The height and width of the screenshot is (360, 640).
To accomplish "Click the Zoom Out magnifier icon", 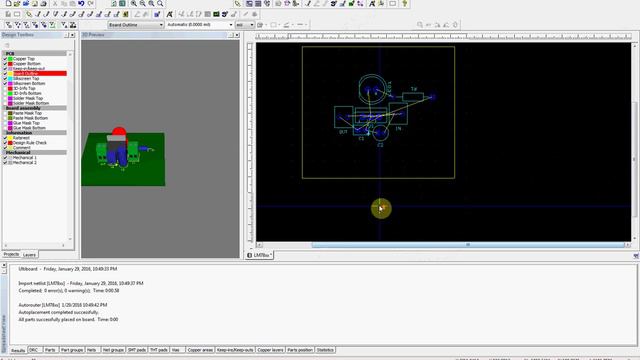I will click(142, 4).
